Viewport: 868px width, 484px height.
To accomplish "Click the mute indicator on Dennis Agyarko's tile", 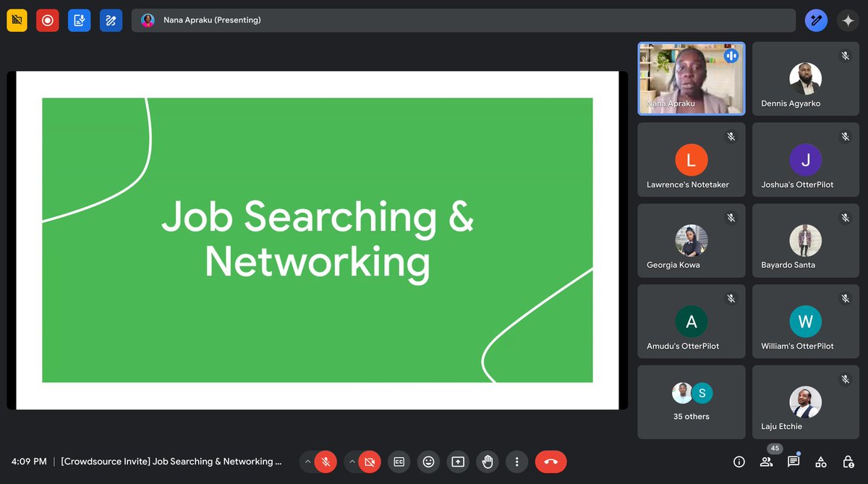I will pos(845,55).
